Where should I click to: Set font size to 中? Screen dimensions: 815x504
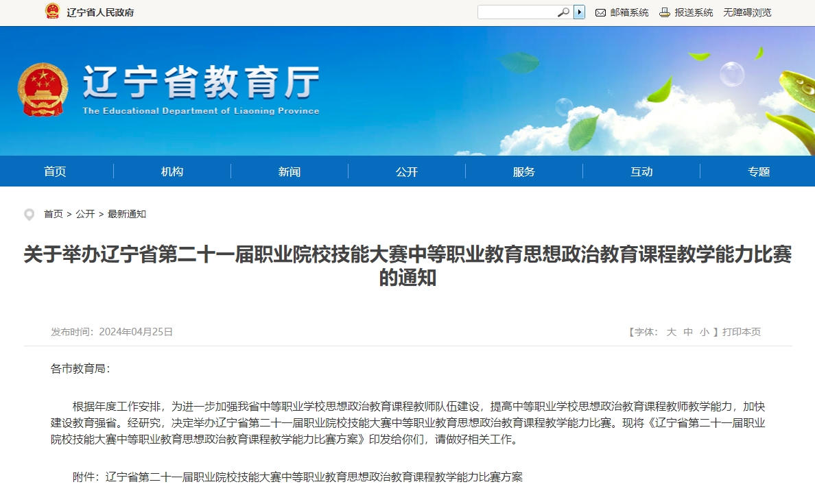pos(688,331)
